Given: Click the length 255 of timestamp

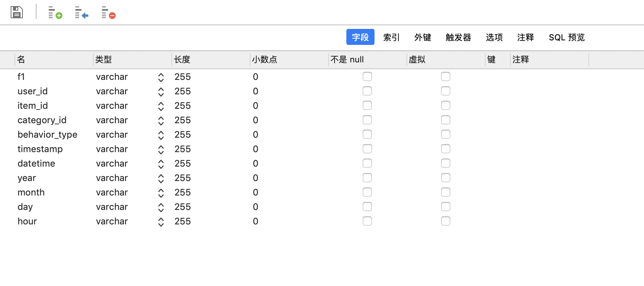Looking at the screenshot, I should [183, 149].
